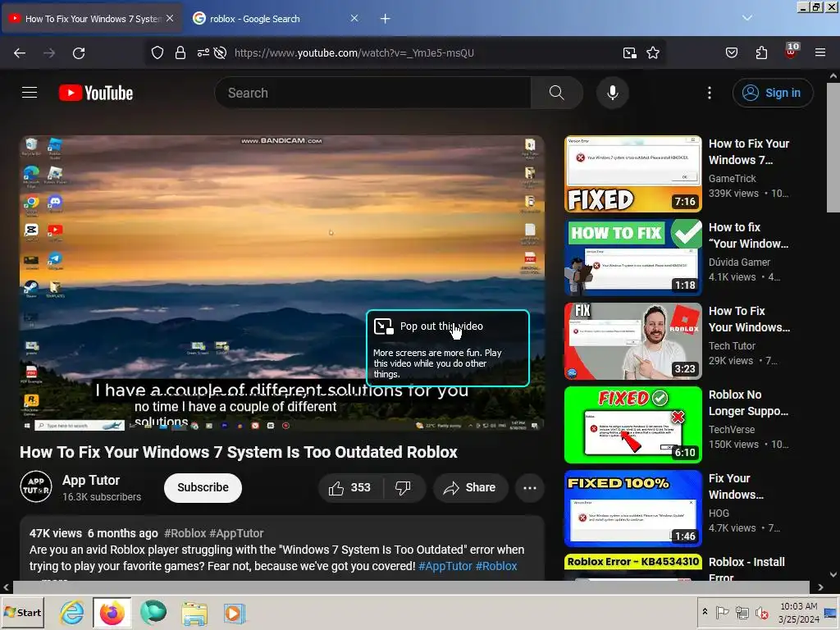Screen dimensions: 840x630
Task: Open the #AppTutor hashtag above the description
Action: click(x=236, y=533)
